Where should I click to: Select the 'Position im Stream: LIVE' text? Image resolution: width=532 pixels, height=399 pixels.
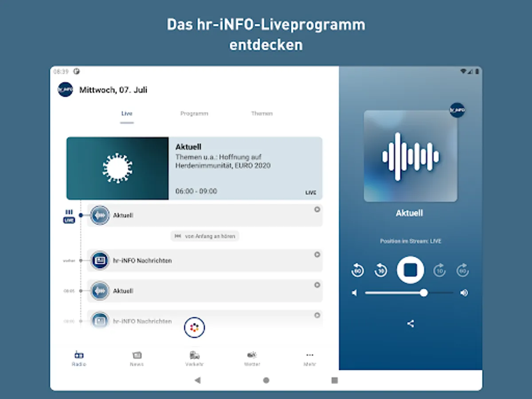(x=411, y=241)
